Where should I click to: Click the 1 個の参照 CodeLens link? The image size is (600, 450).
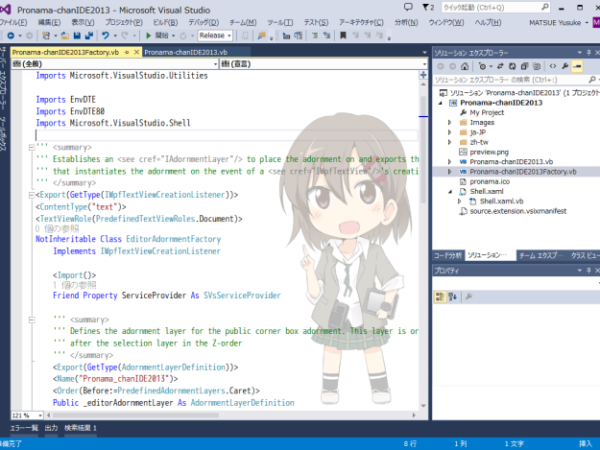(74, 285)
